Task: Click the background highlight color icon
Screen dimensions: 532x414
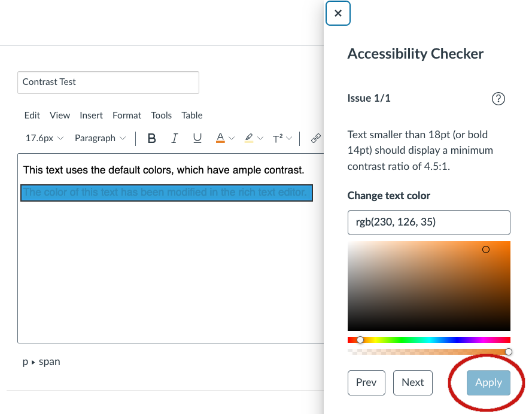Action: (x=250, y=138)
